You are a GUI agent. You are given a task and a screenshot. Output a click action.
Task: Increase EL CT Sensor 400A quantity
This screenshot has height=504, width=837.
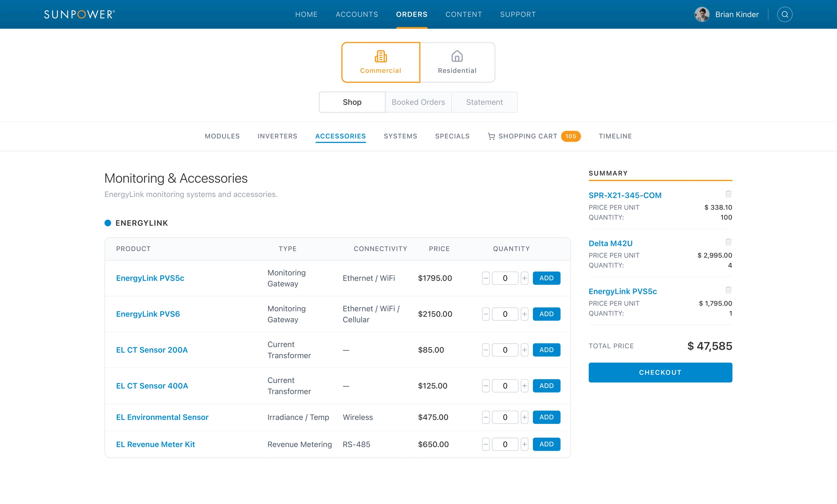tap(524, 386)
